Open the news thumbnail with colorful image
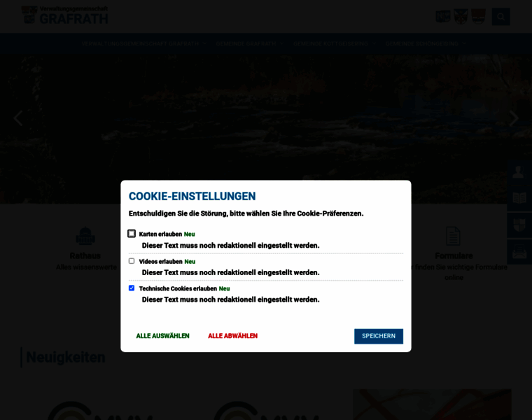 point(432,405)
